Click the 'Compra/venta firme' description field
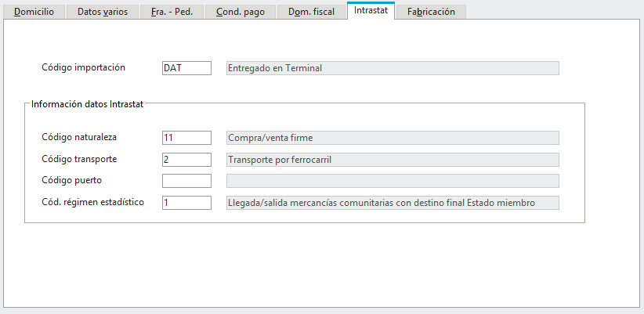644x314 pixels. [x=392, y=138]
